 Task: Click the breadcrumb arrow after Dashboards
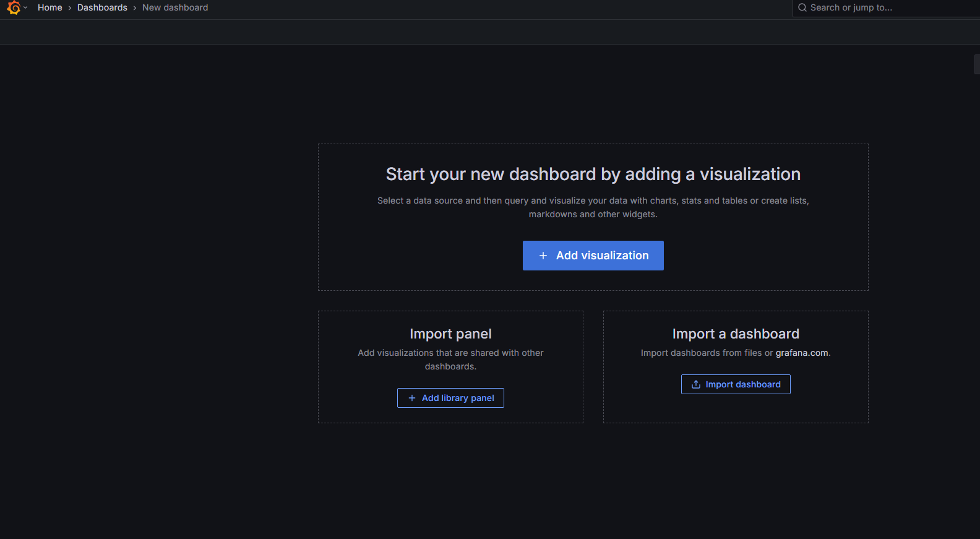point(135,8)
